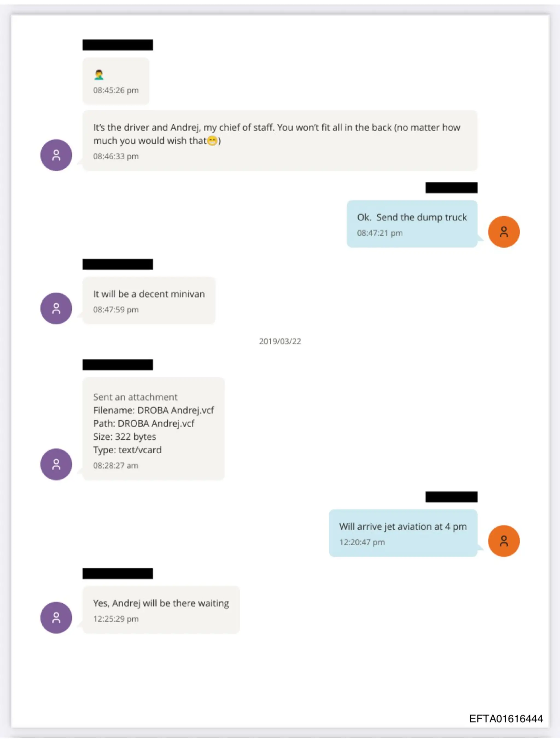Select the 'It will be a decent minivan' message
Image resolution: width=560 pixels, height=739 pixels.
pos(148,300)
